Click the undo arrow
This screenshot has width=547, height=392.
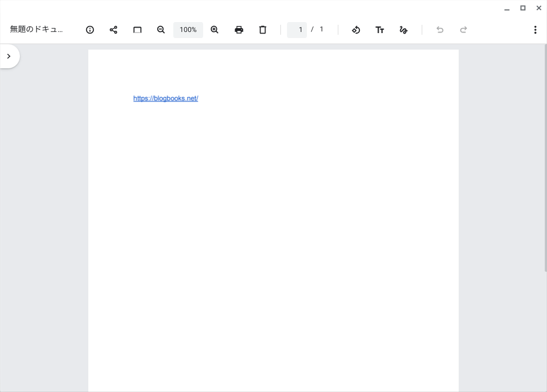pyautogui.click(x=440, y=30)
